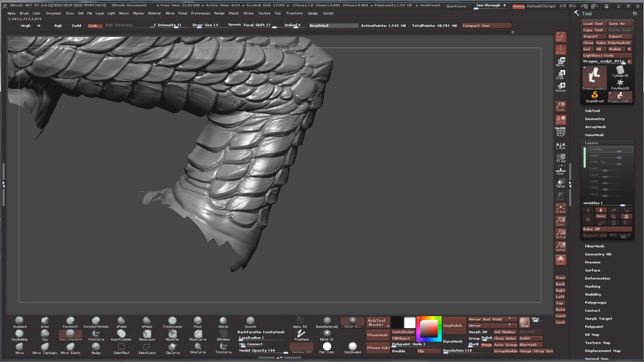The image size is (644, 362).
Task: Select the ZModeler brush
Action: (x=223, y=335)
